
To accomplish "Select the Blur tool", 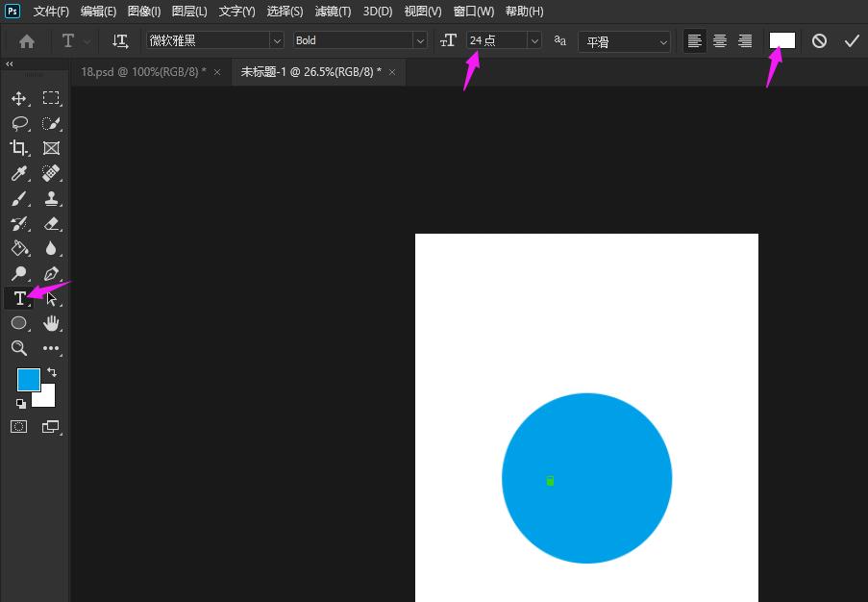I will [x=51, y=248].
